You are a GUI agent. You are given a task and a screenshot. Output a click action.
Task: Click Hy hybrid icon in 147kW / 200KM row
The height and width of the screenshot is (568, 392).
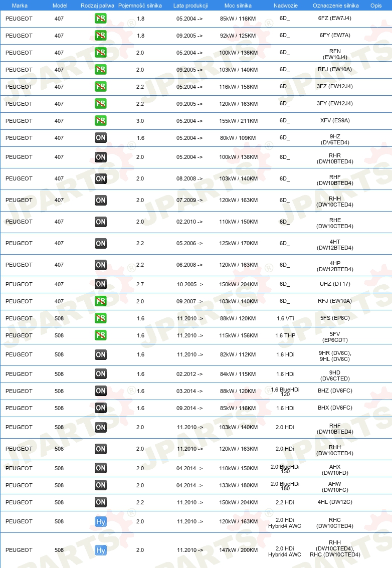[101, 550]
